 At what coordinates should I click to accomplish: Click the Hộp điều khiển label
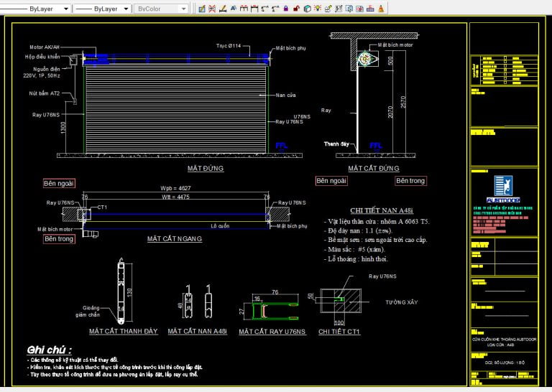[x=42, y=57]
